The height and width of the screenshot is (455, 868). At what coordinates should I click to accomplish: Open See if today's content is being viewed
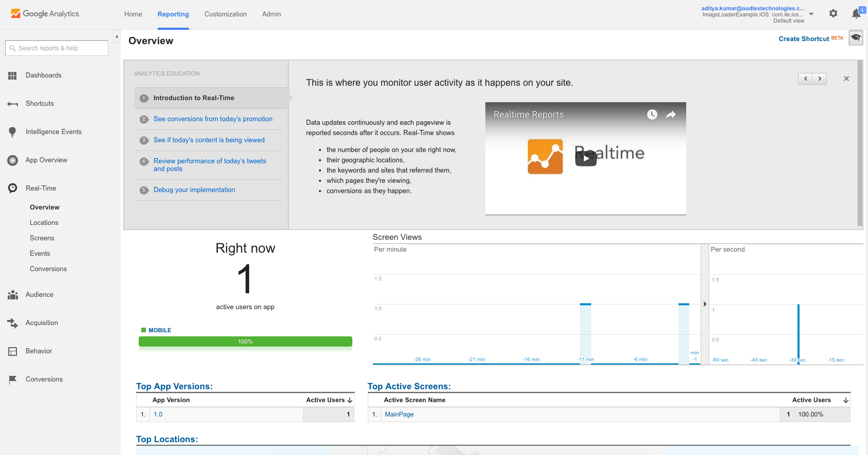pos(209,140)
